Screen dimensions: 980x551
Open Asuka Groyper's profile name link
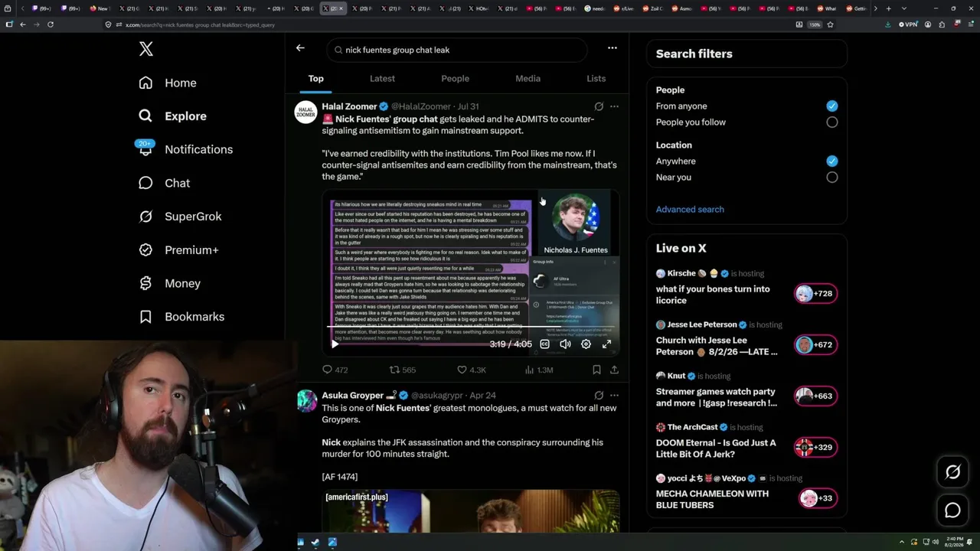(x=352, y=396)
